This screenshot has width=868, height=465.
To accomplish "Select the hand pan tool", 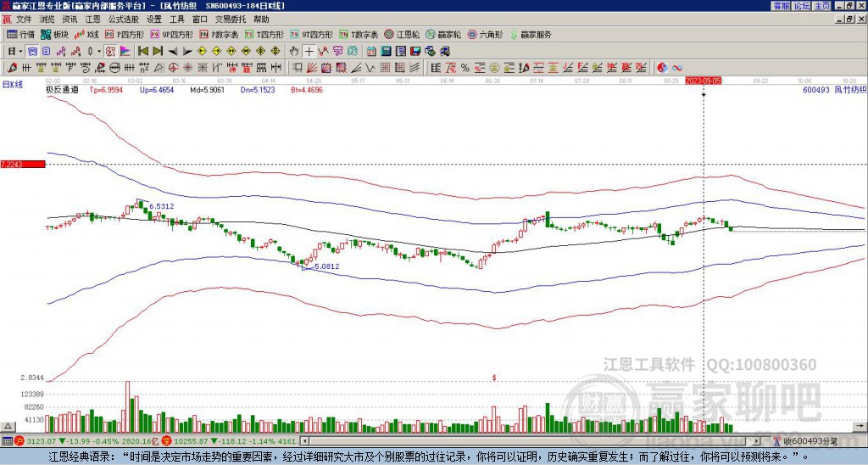I will [293, 52].
